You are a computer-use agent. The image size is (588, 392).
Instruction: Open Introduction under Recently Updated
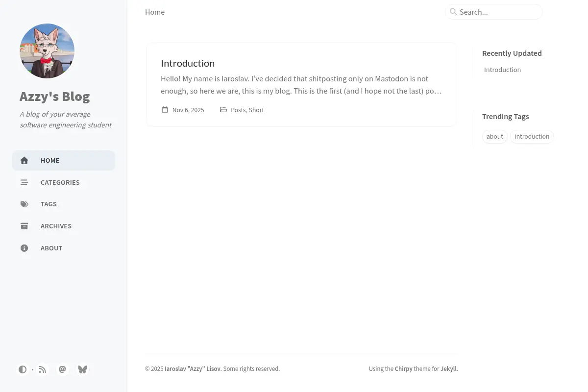point(502,70)
